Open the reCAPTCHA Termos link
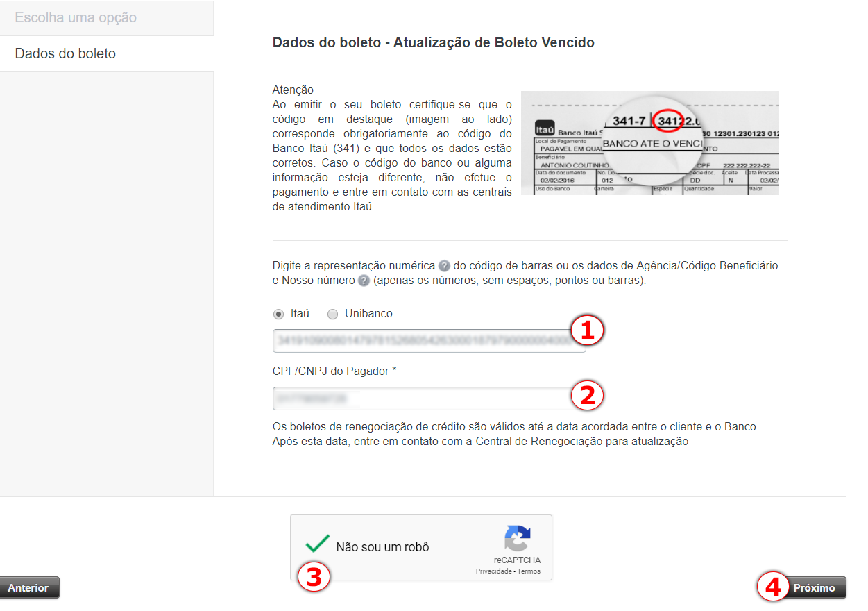 click(x=529, y=571)
